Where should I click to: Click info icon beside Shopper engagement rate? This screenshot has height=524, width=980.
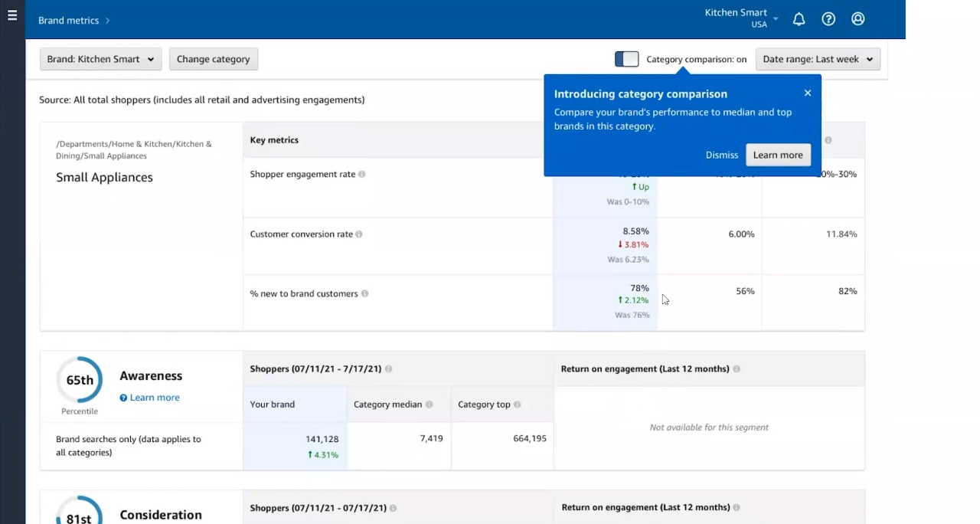pos(362,175)
